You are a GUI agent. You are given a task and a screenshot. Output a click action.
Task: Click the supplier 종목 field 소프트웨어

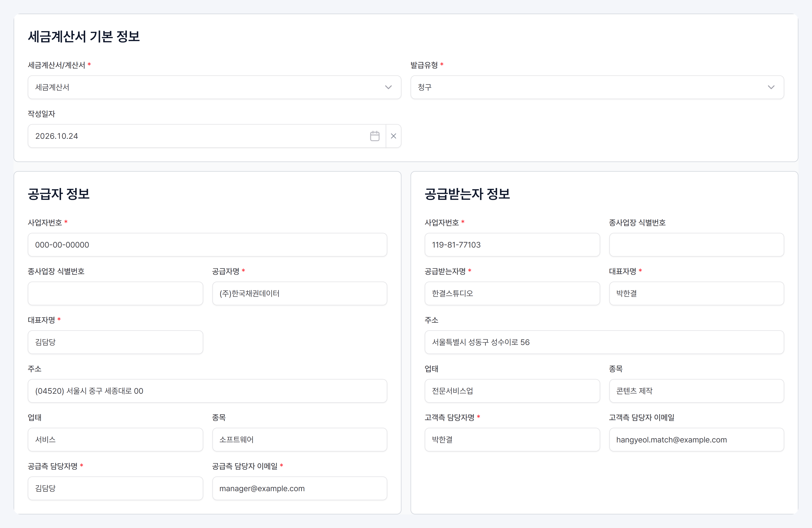click(x=300, y=440)
